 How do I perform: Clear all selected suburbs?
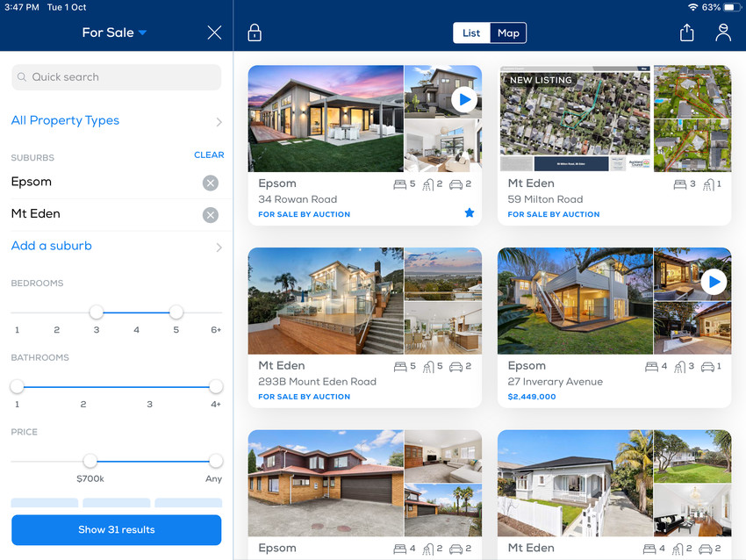[x=209, y=154]
